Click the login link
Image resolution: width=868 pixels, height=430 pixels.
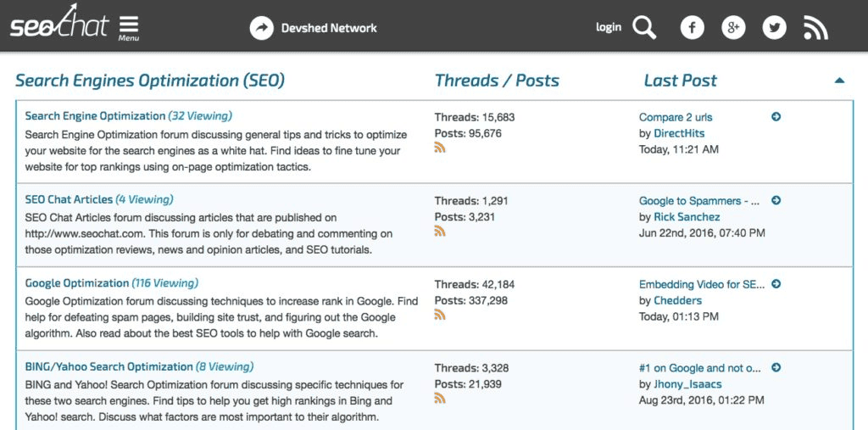(608, 27)
